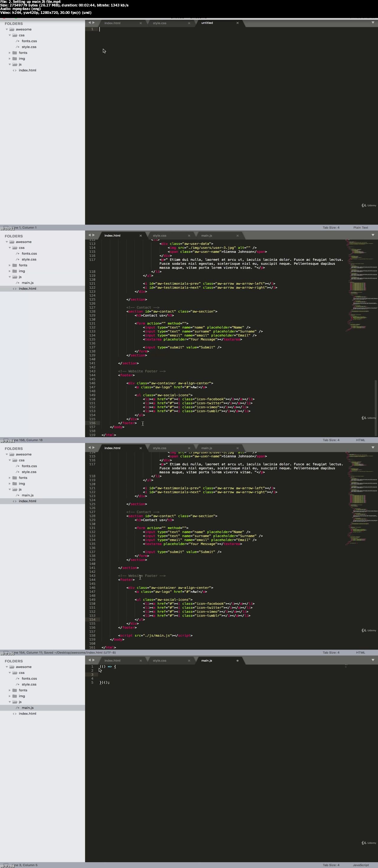Click line number 156 in the 00:01:04 gutter
This screenshot has width=378, height=868.
click(92, 423)
